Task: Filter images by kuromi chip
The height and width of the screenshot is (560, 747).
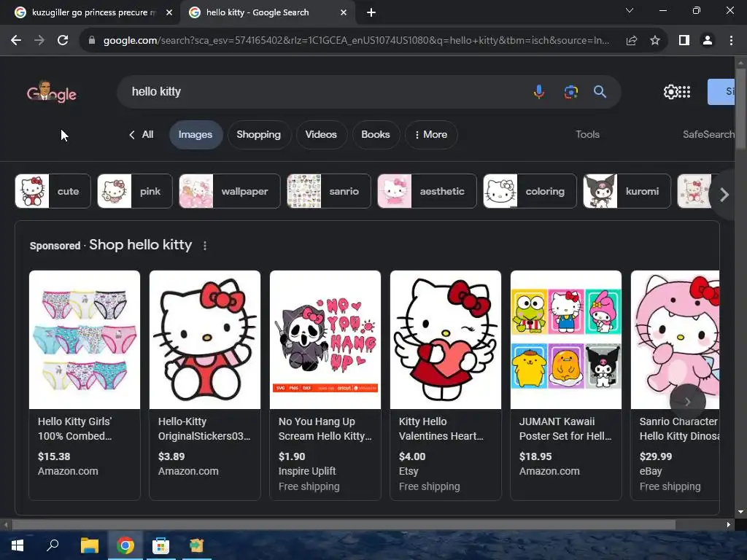Action: pyautogui.click(x=627, y=192)
